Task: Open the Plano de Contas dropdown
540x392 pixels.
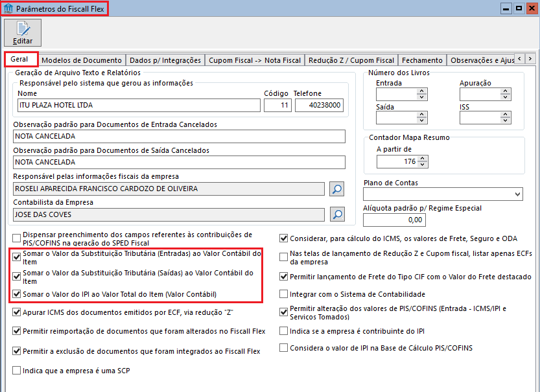Action: [517, 194]
